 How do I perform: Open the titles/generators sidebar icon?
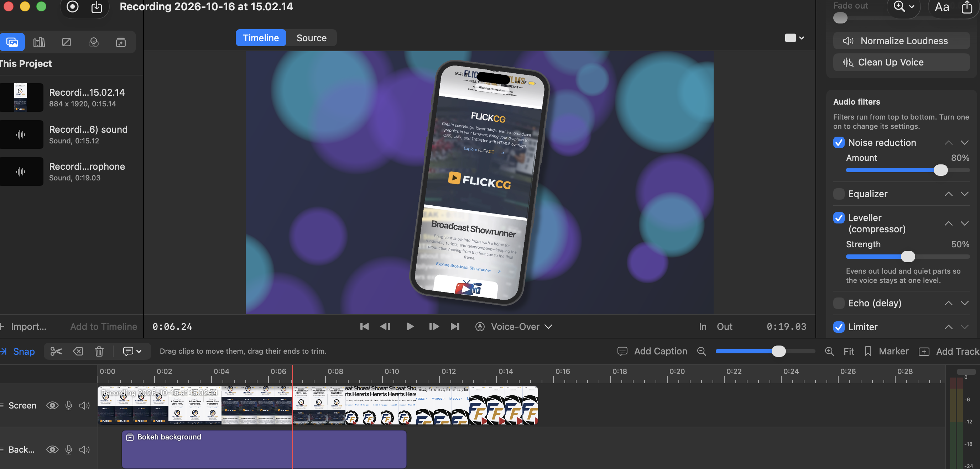tap(121, 42)
